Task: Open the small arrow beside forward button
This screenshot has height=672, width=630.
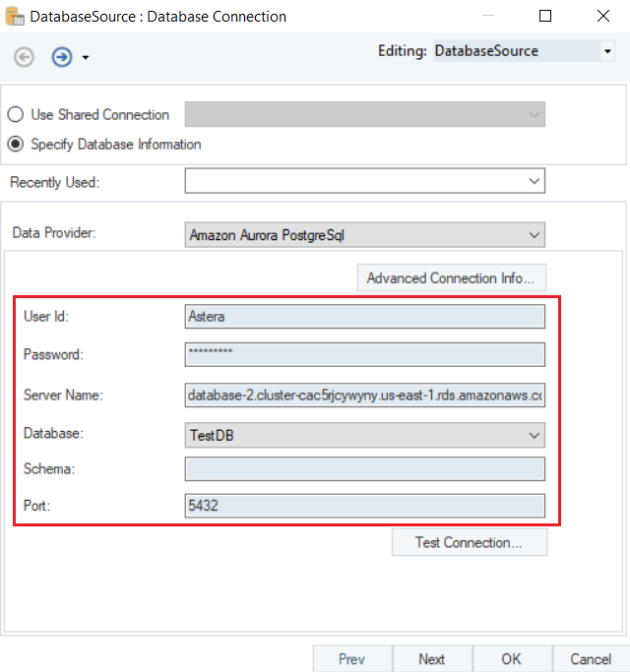Action: pos(86,58)
